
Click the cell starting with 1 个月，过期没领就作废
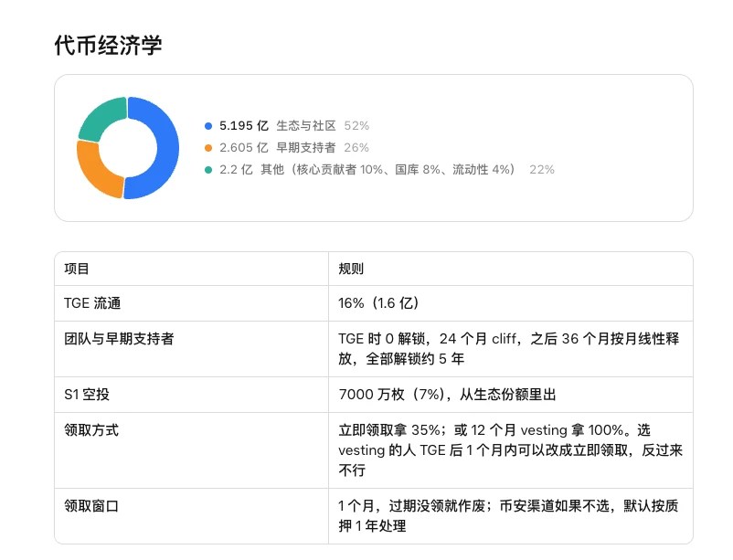point(511,516)
